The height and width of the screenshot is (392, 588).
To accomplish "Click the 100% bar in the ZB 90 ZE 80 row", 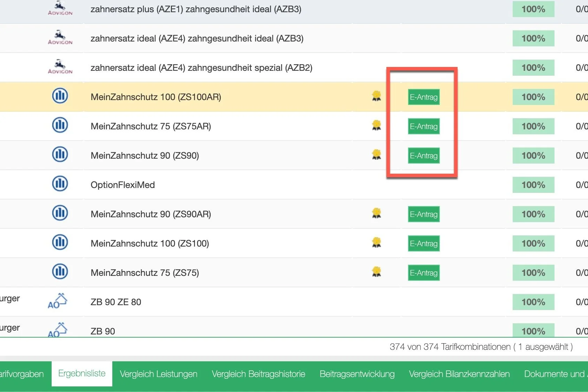I will 533,302.
